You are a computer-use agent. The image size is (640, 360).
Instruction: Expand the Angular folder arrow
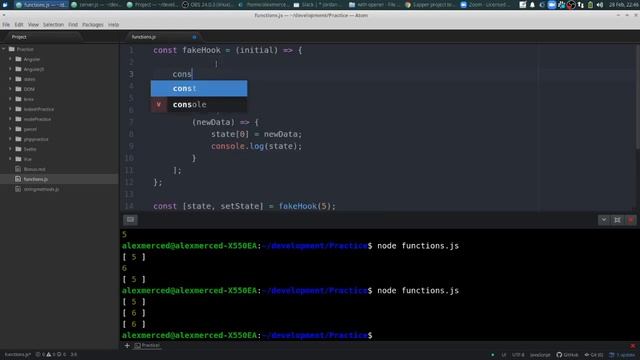11,59
